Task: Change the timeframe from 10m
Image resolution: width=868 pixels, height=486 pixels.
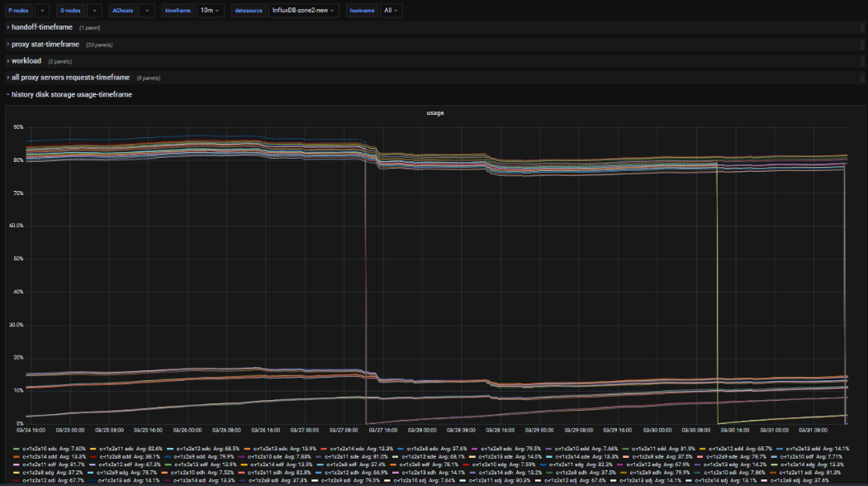Action: 210,11
